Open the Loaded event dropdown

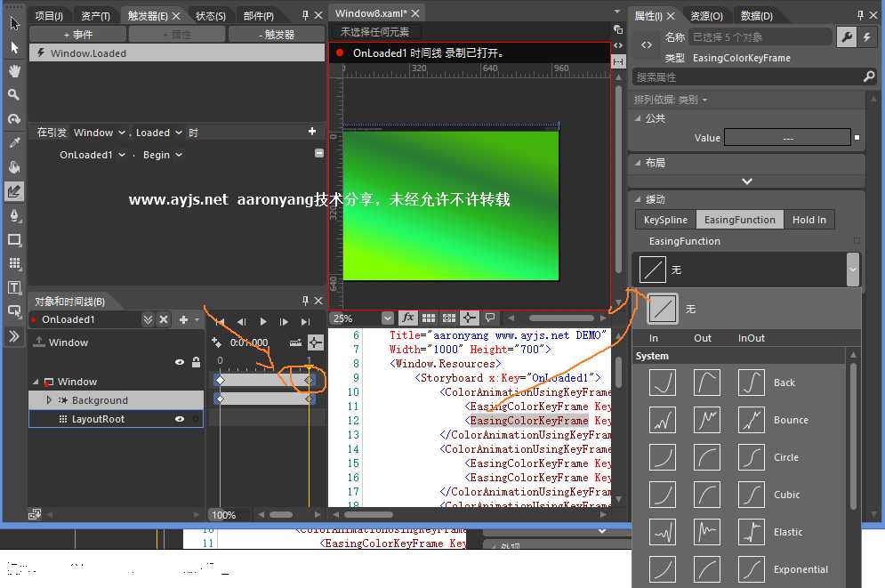(x=159, y=133)
